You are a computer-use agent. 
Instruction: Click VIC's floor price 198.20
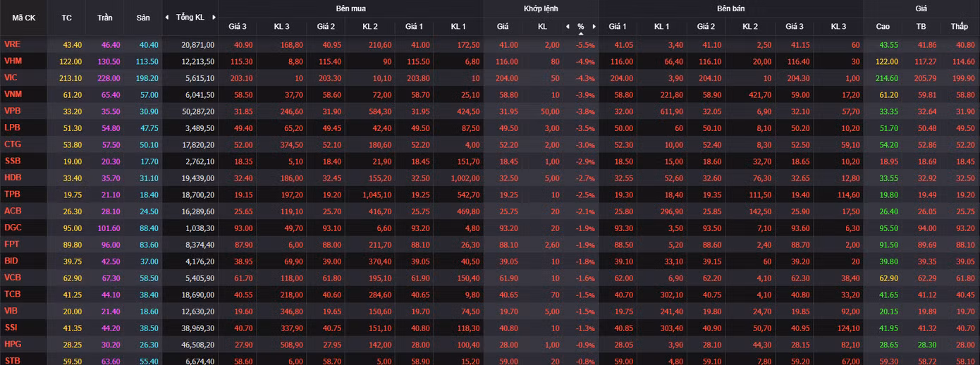tap(146, 78)
